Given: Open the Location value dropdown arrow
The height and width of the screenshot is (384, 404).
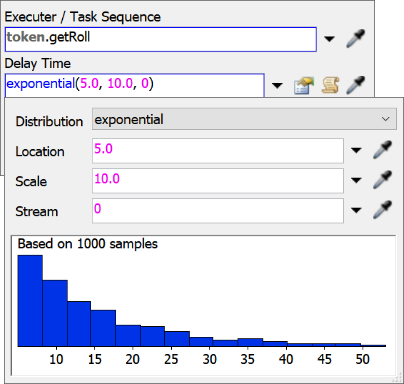Looking at the screenshot, I should coord(356,150).
